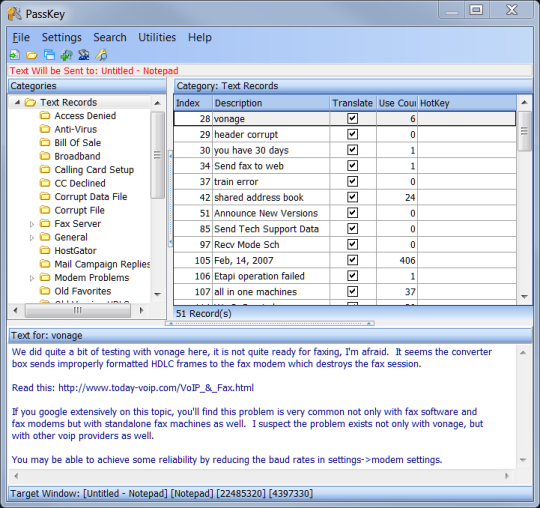Click the CC Declined folder icon

[x=45, y=183]
